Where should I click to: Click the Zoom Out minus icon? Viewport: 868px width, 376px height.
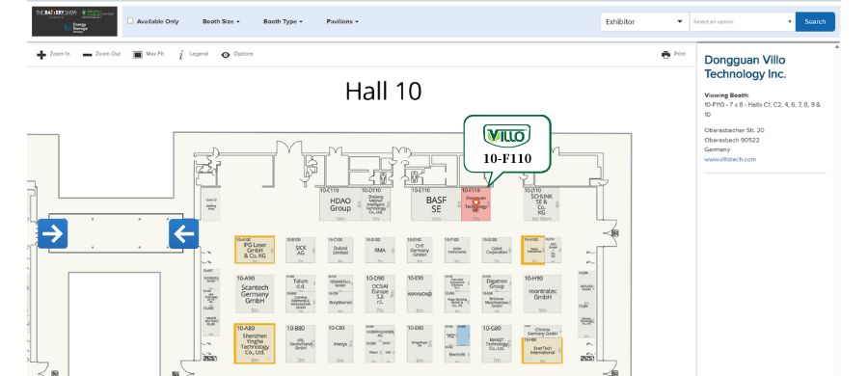(87, 55)
